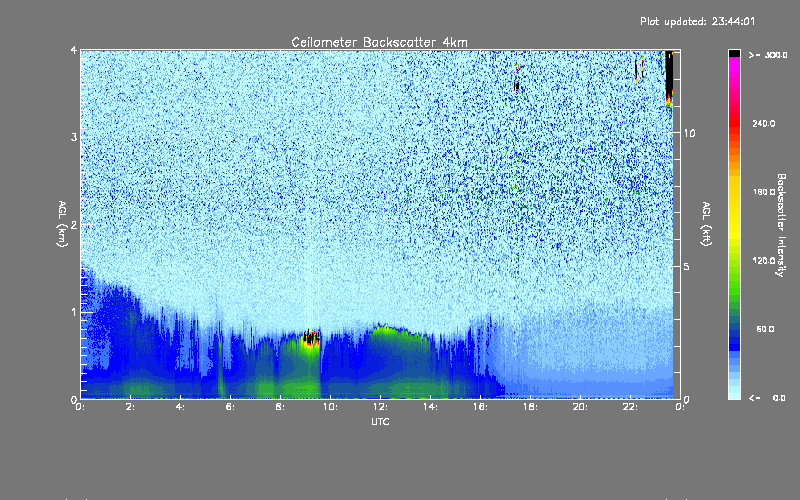
Task: Click the "60.0" colorbar value
Action: (x=765, y=329)
